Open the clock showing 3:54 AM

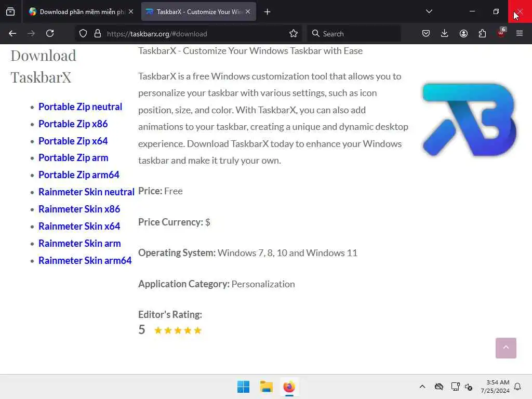coord(495,387)
